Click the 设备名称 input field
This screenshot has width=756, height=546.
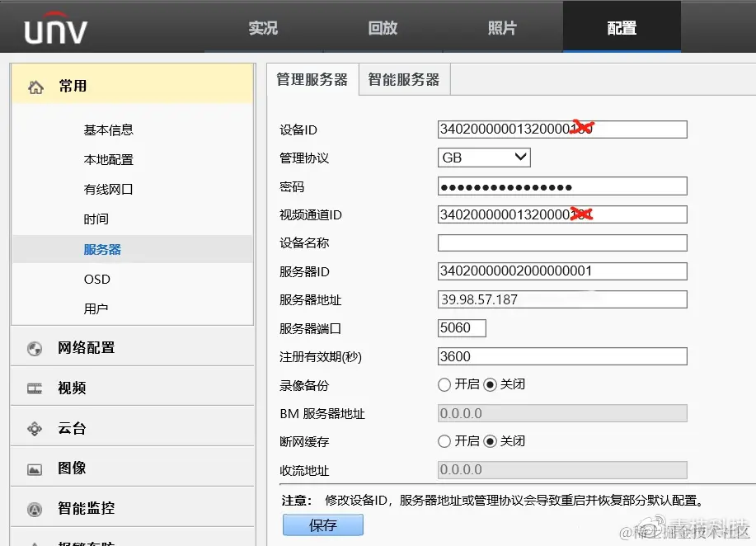(x=561, y=242)
